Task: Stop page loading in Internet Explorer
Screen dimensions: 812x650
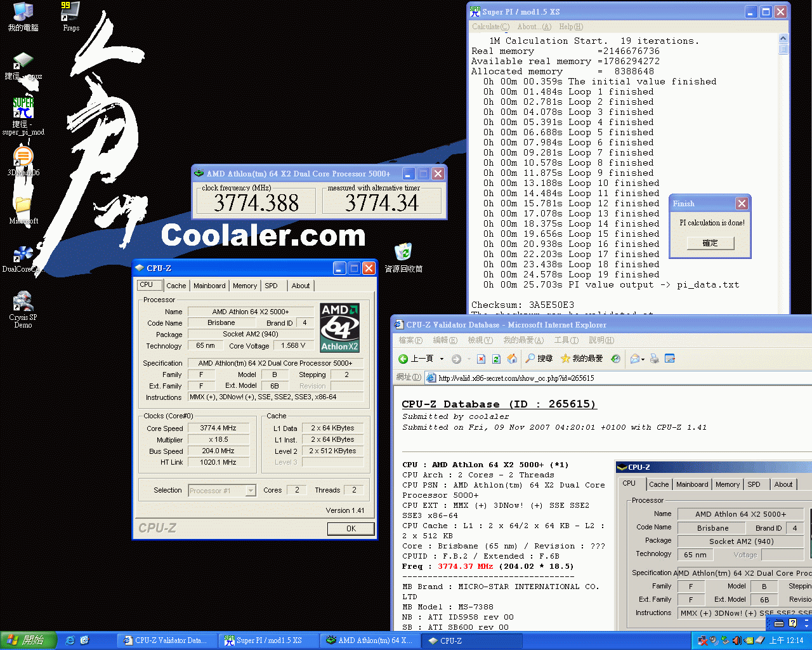Action: coord(481,359)
